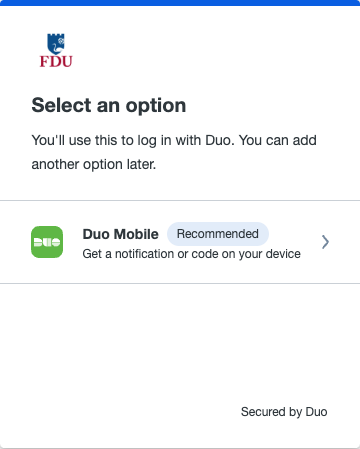Click the word 'option' in the heading
This screenshot has height=449, width=360.
click(156, 106)
